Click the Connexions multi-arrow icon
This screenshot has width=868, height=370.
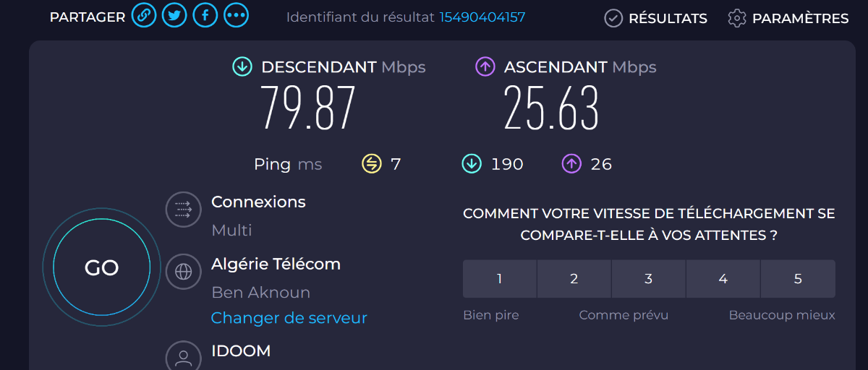pos(183,210)
